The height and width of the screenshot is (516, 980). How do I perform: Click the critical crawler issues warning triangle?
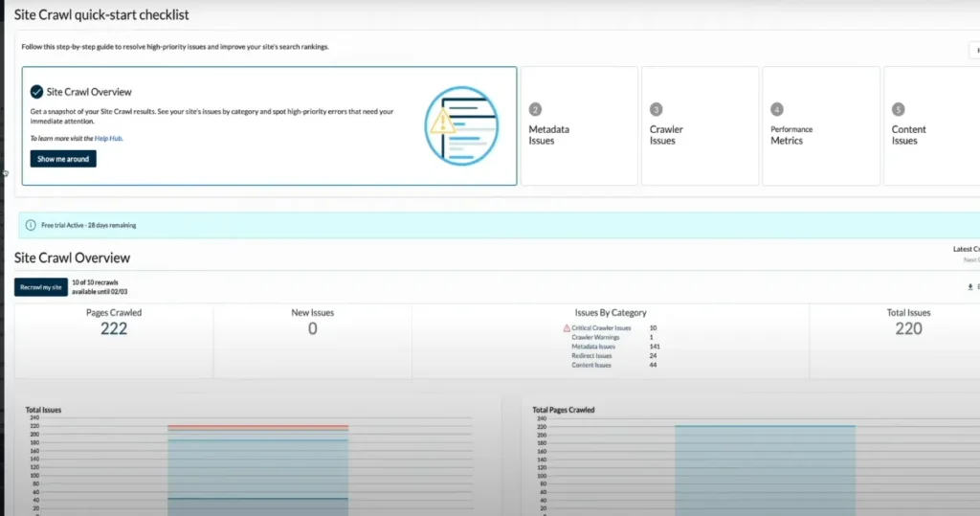click(x=567, y=327)
